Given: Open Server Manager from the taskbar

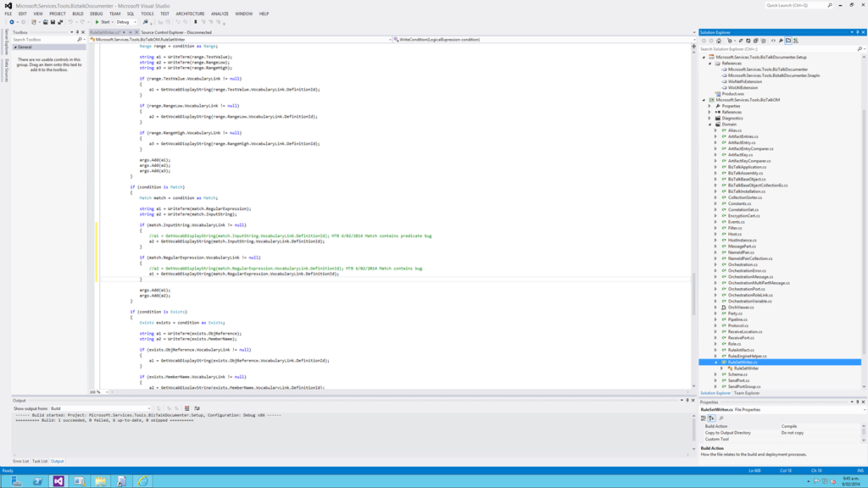Looking at the screenshot, I should (17, 481).
